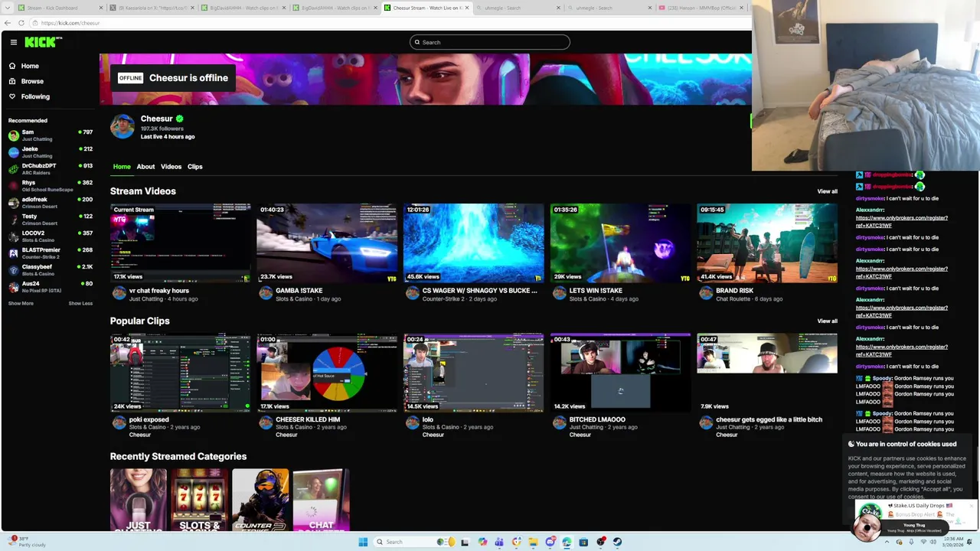Open the Just Chatting category card
This screenshot has height=551, width=980.
(x=139, y=500)
